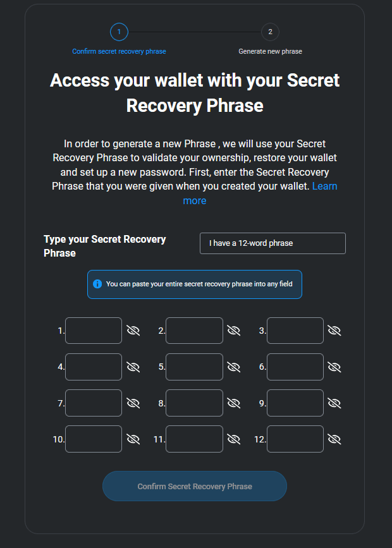
Task: Select step 1 circle indicator
Action: pos(119,32)
